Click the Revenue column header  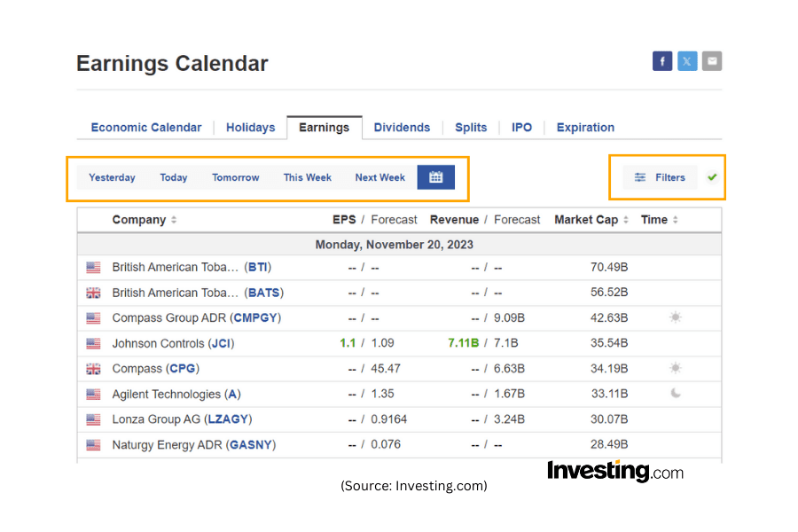coord(454,219)
